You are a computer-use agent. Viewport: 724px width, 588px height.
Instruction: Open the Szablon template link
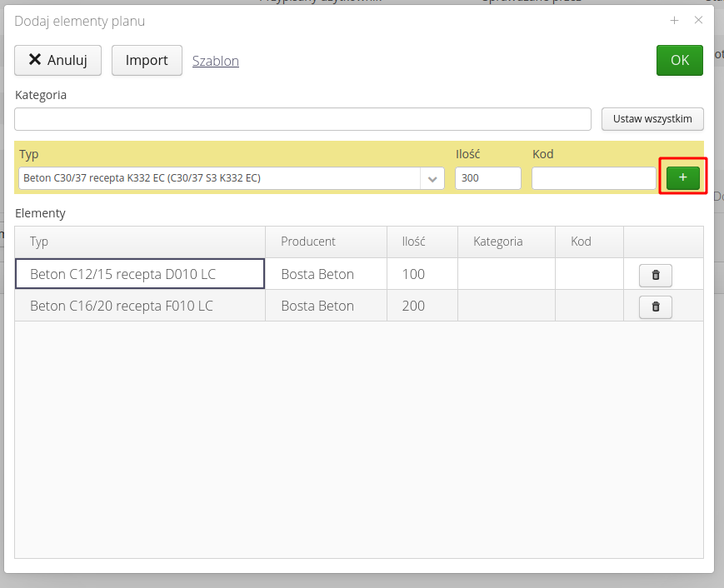tap(216, 61)
